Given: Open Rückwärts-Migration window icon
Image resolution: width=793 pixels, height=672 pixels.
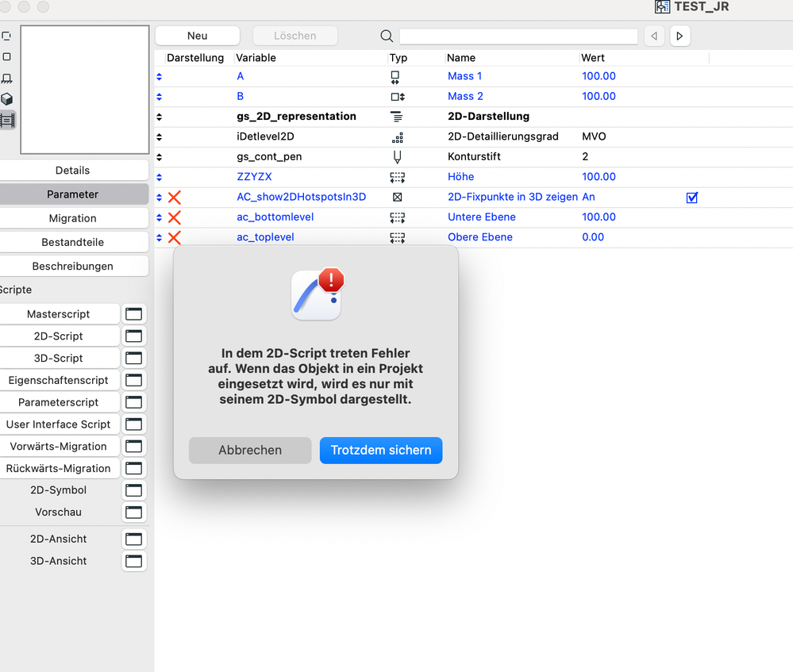Looking at the screenshot, I should tap(133, 468).
